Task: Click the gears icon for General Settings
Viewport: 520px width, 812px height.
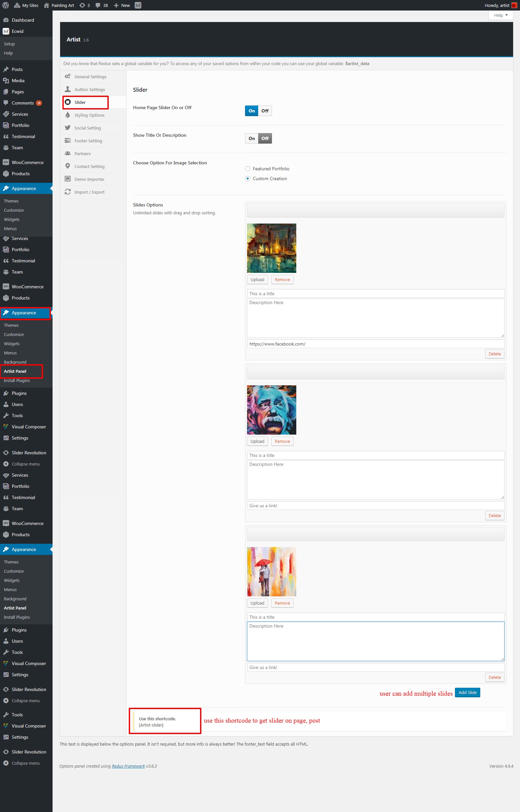Action: [68, 76]
